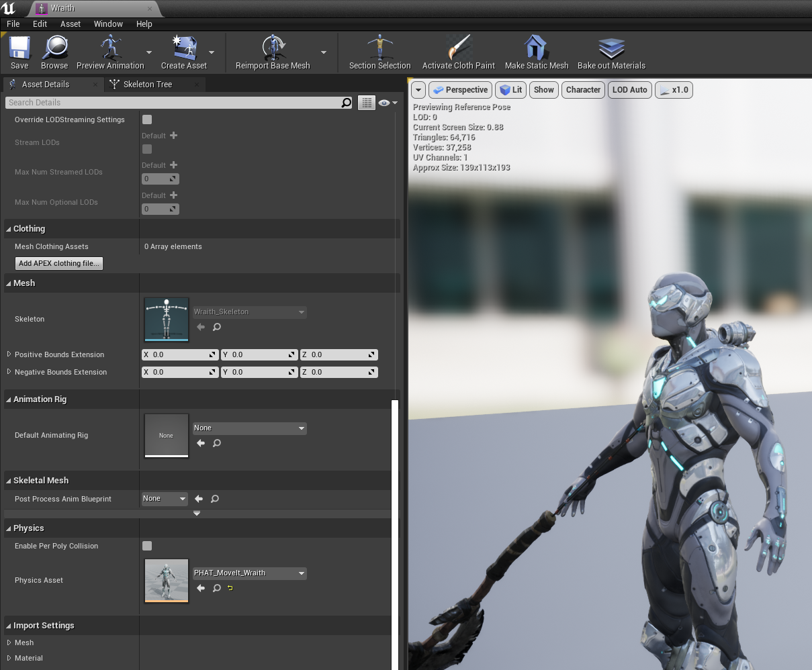Toggle Enable Per Poly Collision checkbox
This screenshot has width=812, height=670.
click(x=147, y=546)
